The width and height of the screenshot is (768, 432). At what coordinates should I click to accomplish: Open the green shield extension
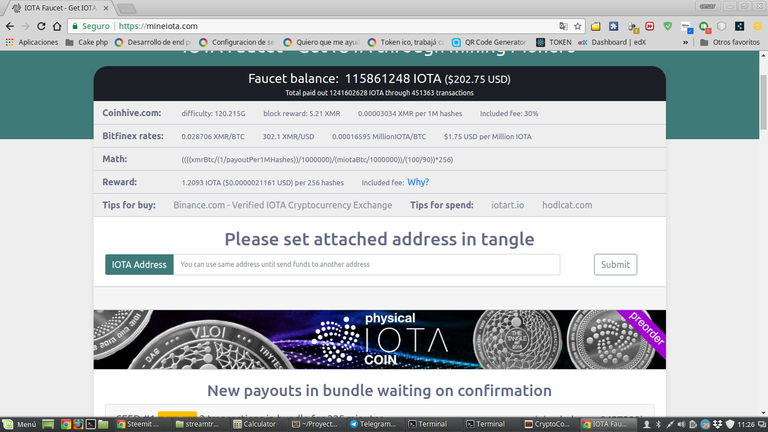[x=668, y=26]
